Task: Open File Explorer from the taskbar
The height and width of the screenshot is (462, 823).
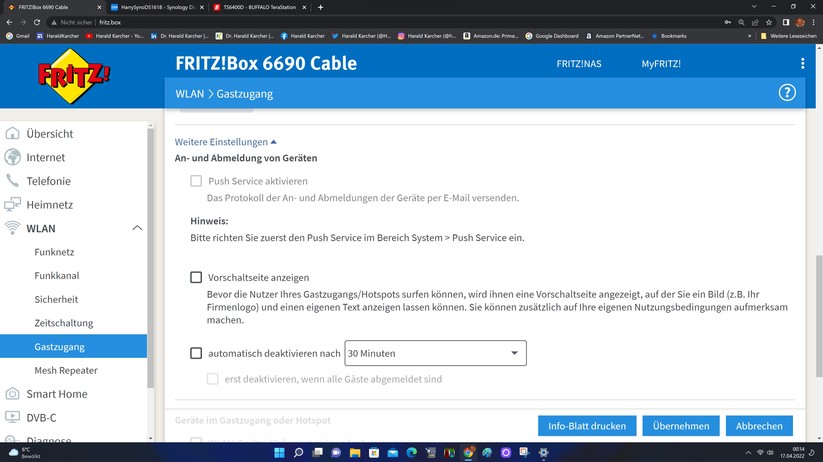Action: pos(355,453)
